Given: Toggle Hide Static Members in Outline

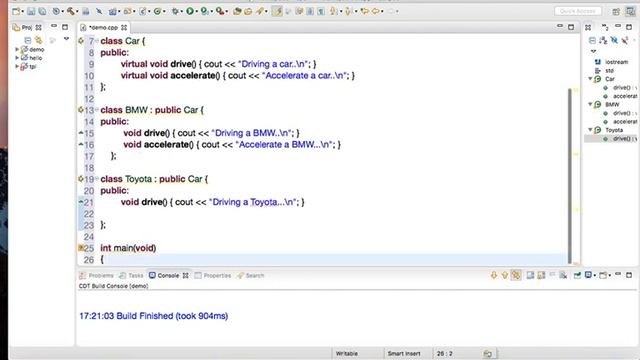Looking at the screenshot, I should (625, 40).
